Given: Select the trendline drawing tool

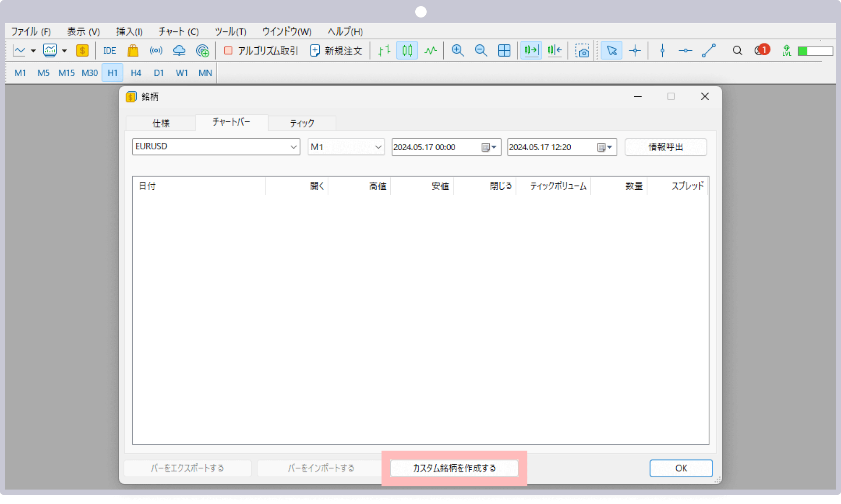Looking at the screenshot, I should point(709,51).
